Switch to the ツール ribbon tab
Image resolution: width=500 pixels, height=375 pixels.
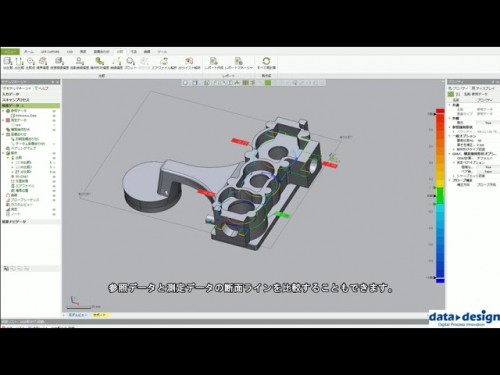[x=162, y=52]
